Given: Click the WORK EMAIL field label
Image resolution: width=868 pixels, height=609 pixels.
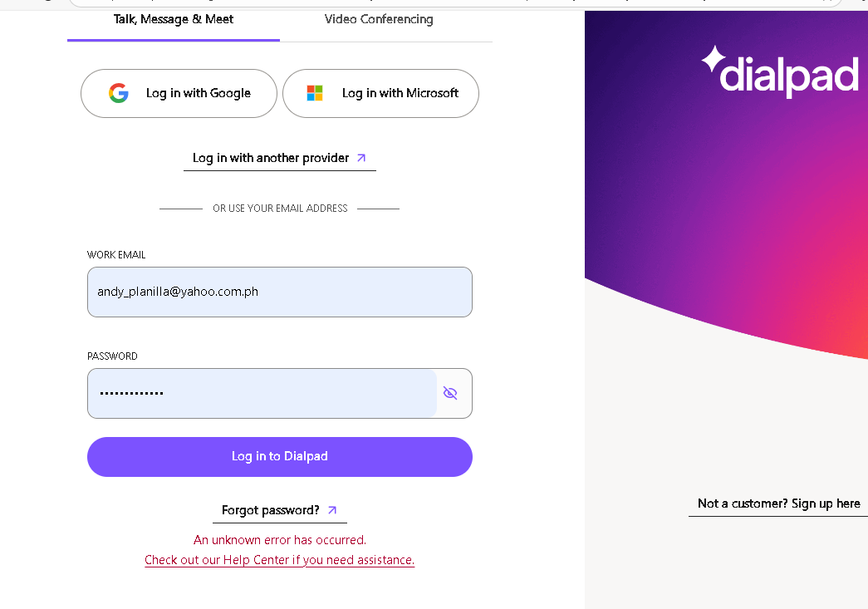Looking at the screenshot, I should click(x=116, y=255).
